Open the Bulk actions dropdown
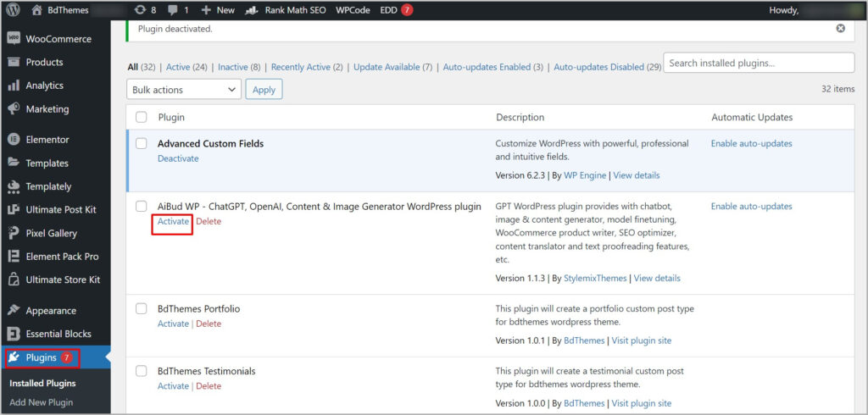 pos(184,90)
